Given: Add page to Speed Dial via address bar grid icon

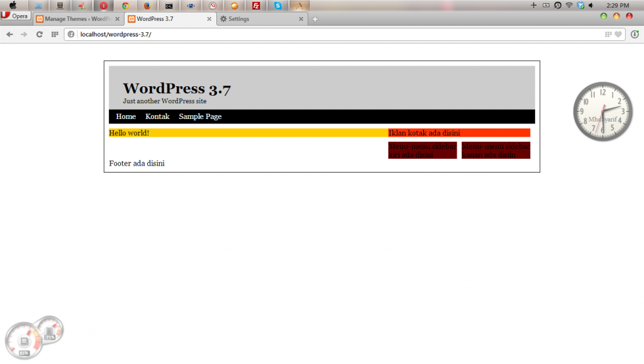Looking at the screenshot, I should [608, 35].
